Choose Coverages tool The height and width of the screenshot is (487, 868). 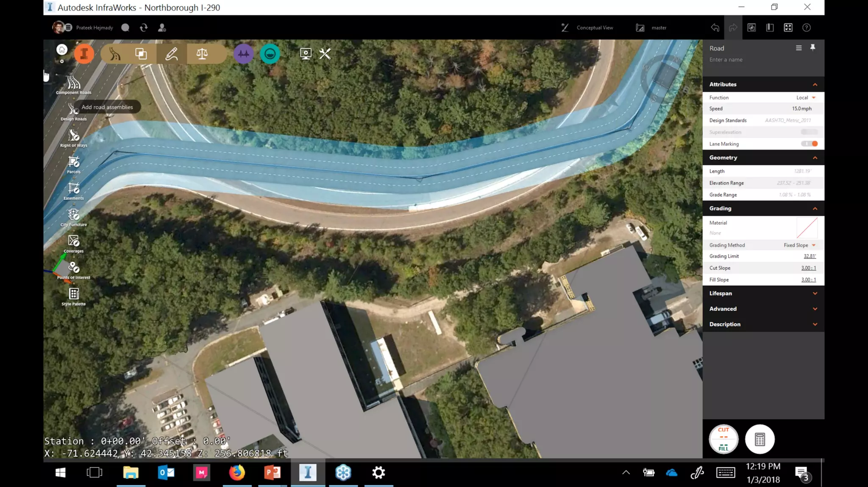pos(74,244)
